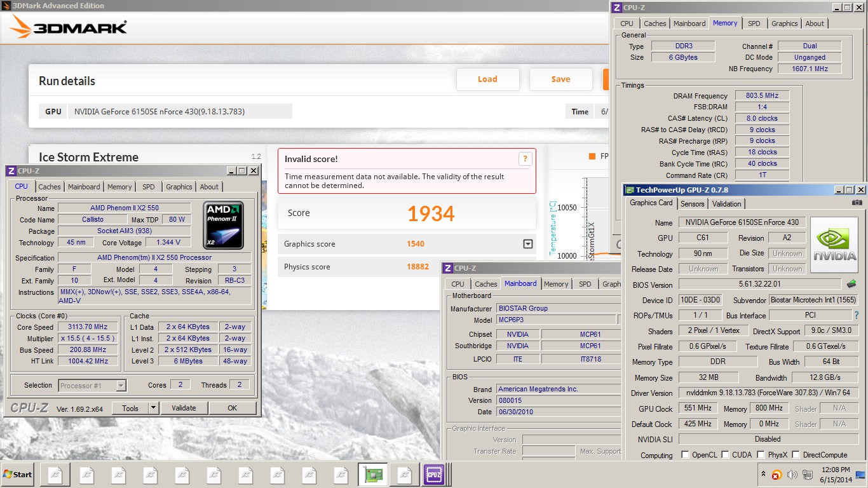
Task: Click the GPU Clock value 551 MHz
Action: pos(697,409)
